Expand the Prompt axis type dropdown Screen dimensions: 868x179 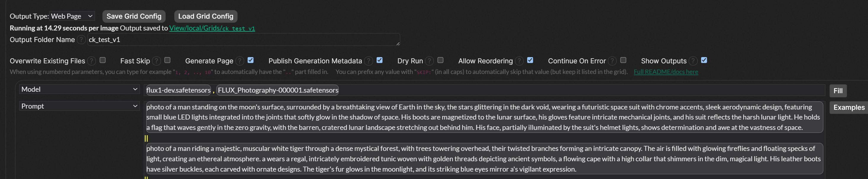79,106
